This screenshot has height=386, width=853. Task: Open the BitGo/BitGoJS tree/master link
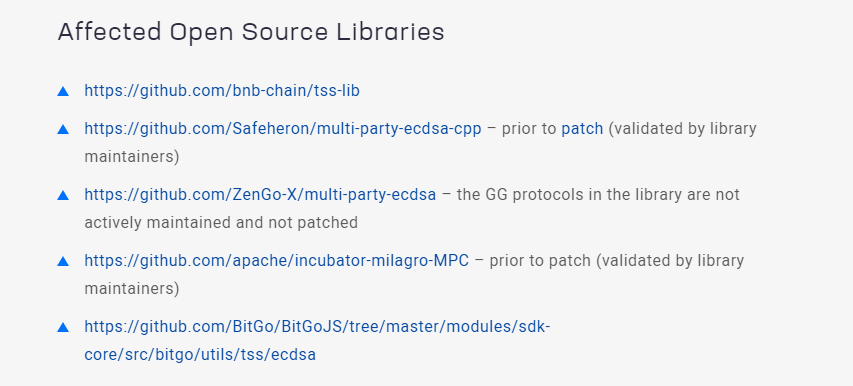(x=317, y=327)
